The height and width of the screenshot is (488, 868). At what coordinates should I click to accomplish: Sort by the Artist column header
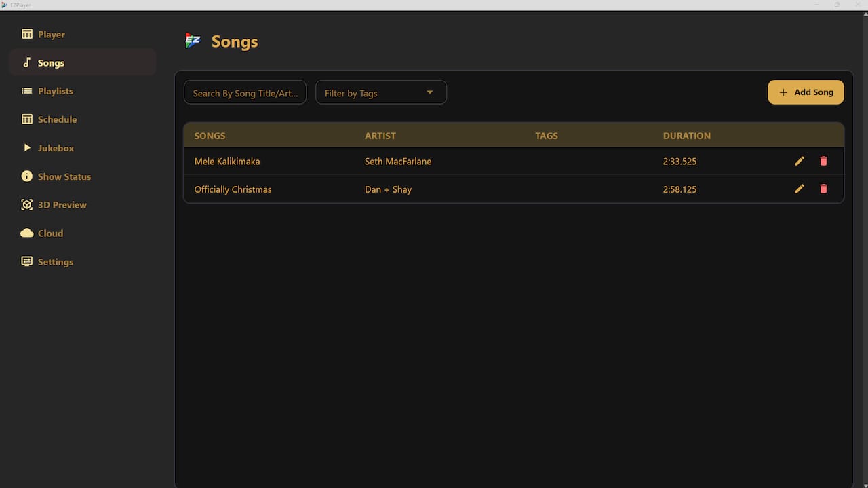tap(380, 136)
